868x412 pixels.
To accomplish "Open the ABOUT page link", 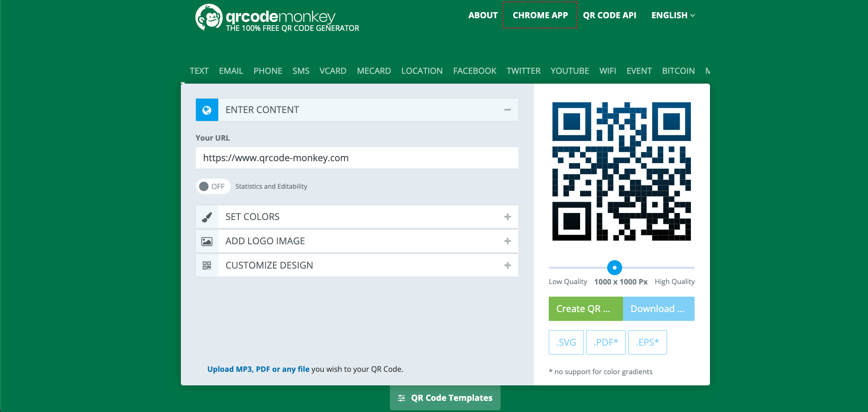I will pos(483,15).
